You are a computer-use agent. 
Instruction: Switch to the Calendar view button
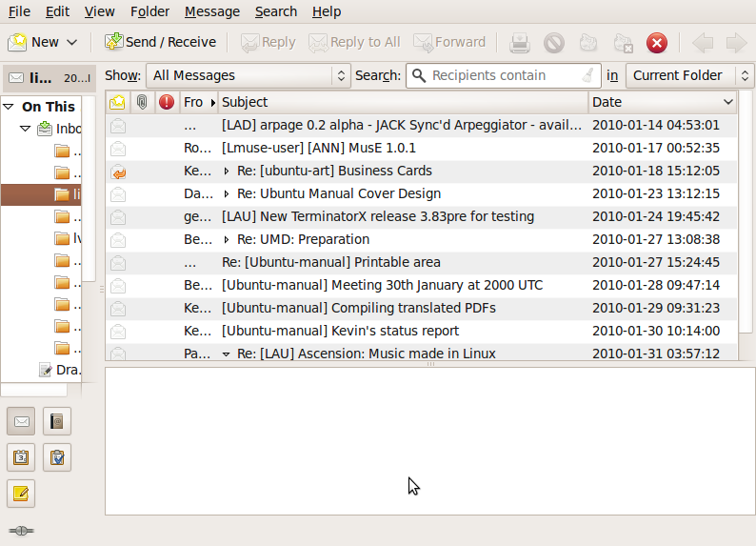click(22, 457)
